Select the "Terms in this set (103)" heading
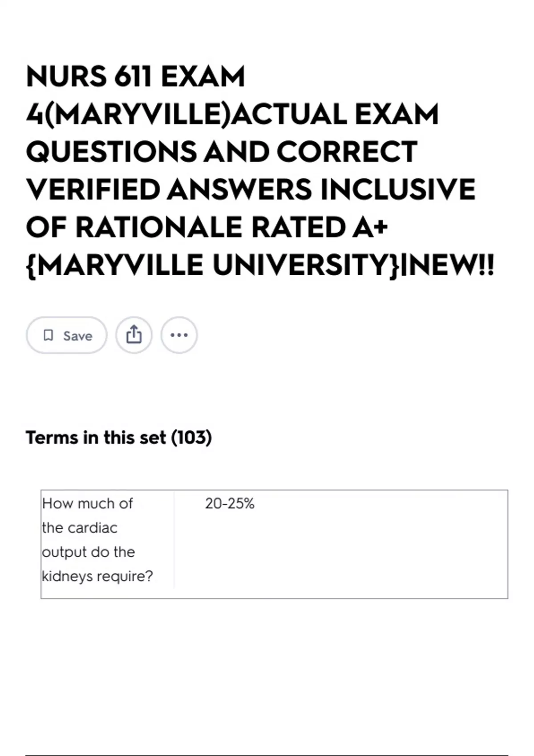This screenshot has height=756, width=534. tap(119, 438)
